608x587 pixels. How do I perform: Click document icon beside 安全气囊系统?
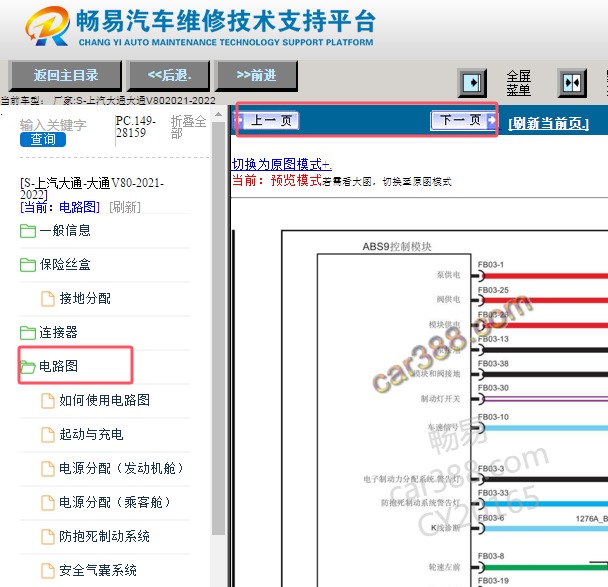pyautogui.click(x=48, y=571)
